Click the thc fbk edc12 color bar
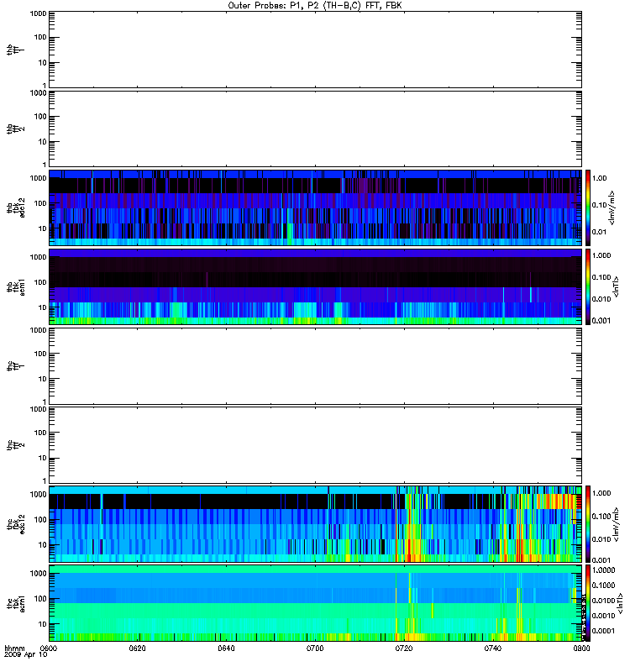Image resolution: width=630 pixels, height=672 pixels. [x=588, y=524]
